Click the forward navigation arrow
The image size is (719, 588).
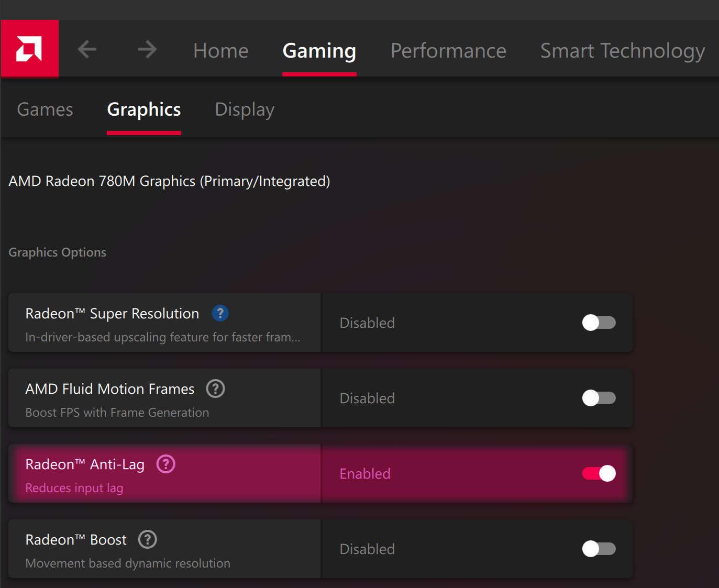[147, 50]
